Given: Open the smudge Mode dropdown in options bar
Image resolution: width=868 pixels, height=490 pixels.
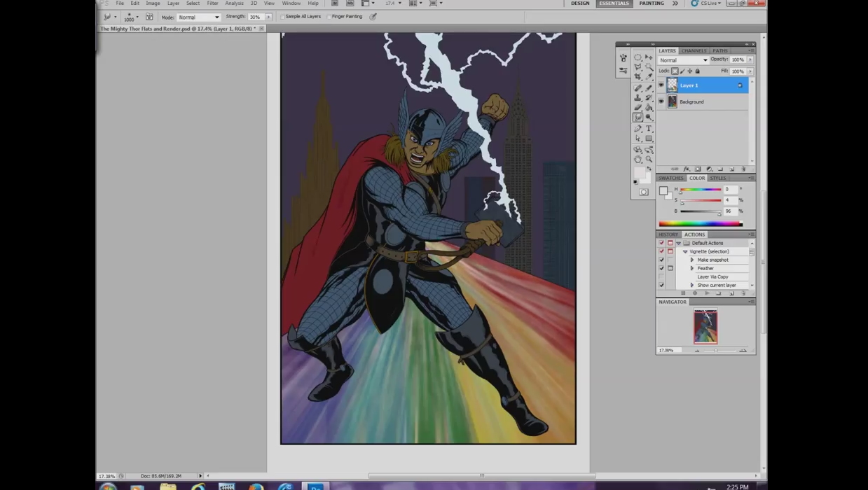Looking at the screenshot, I should (x=198, y=17).
